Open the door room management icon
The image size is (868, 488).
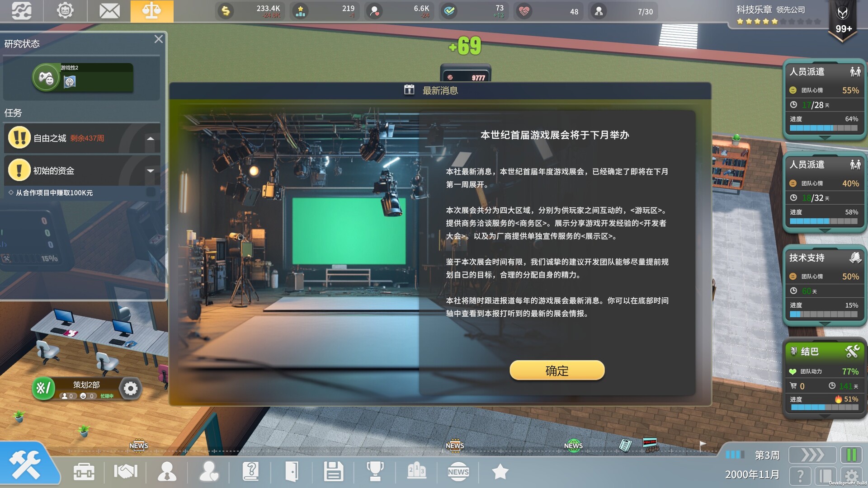(293, 472)
